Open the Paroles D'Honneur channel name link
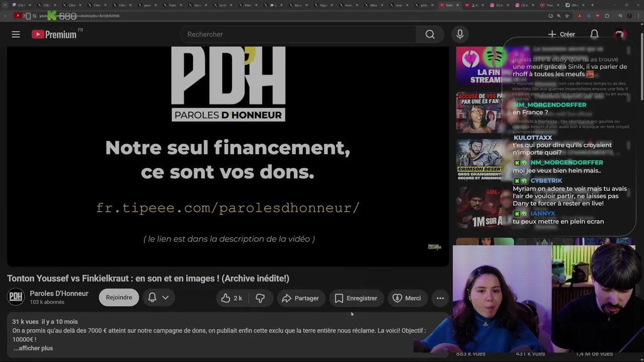The image size is (644, 362). coord(59,294)
